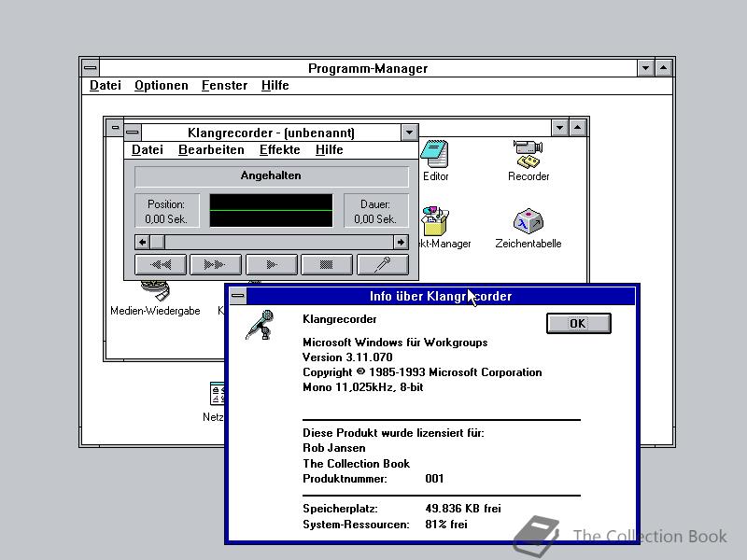Click the microphone icon in the Info dialog
The image size is (747, 560).
click(x=260, y=325)
